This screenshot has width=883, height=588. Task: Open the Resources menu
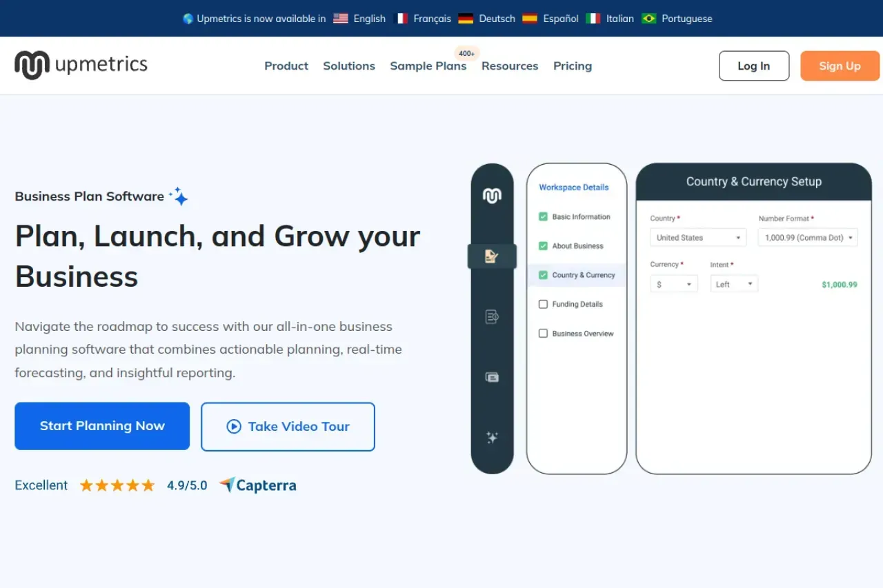coord(510,66)
